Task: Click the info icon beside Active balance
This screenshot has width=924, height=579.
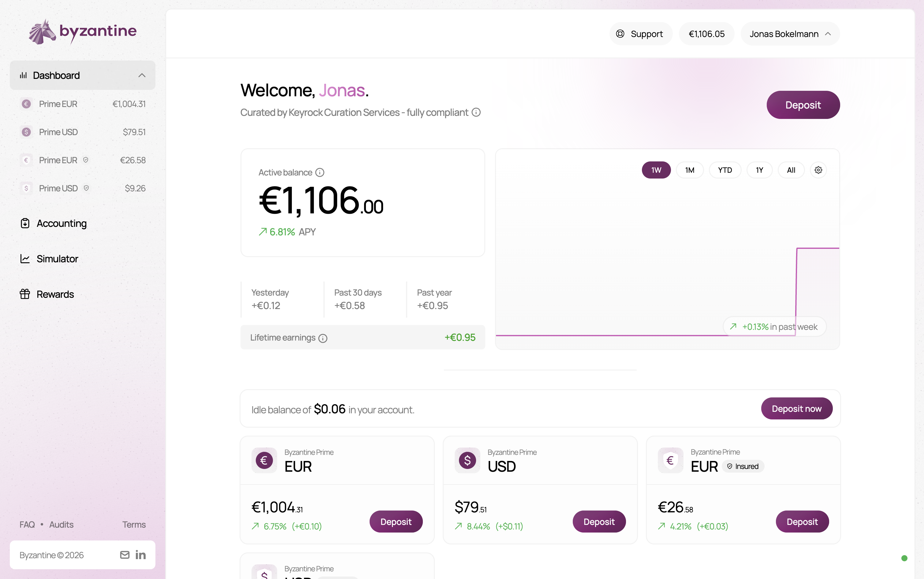Action: pyautogui.click(x=320, y=173)
